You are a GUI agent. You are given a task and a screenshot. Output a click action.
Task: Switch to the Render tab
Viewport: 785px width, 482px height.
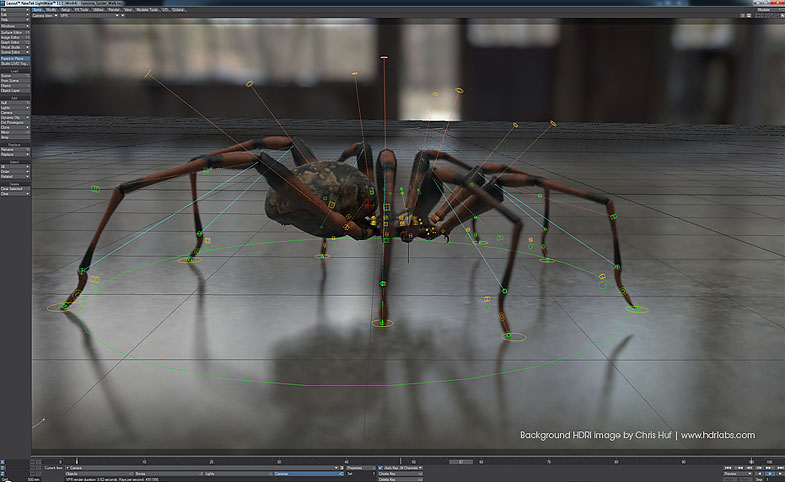(x=114, y=9)
